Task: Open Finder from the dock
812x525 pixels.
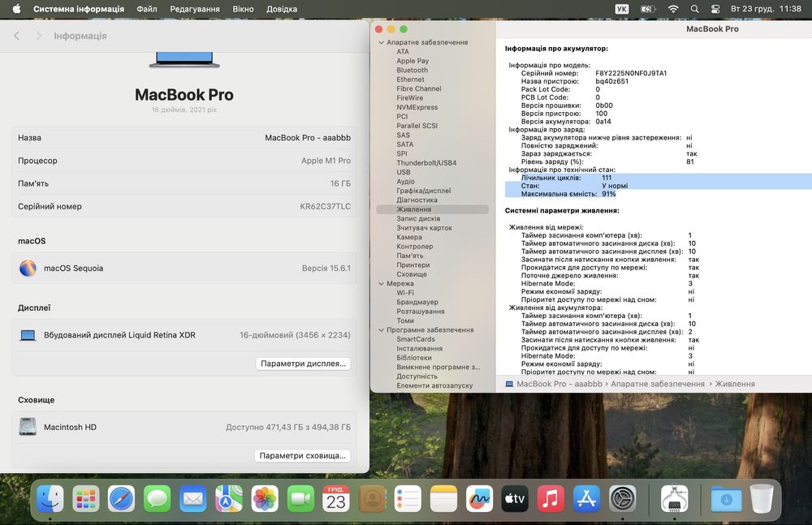Action: pyautogui.click(x=50, y=498)
